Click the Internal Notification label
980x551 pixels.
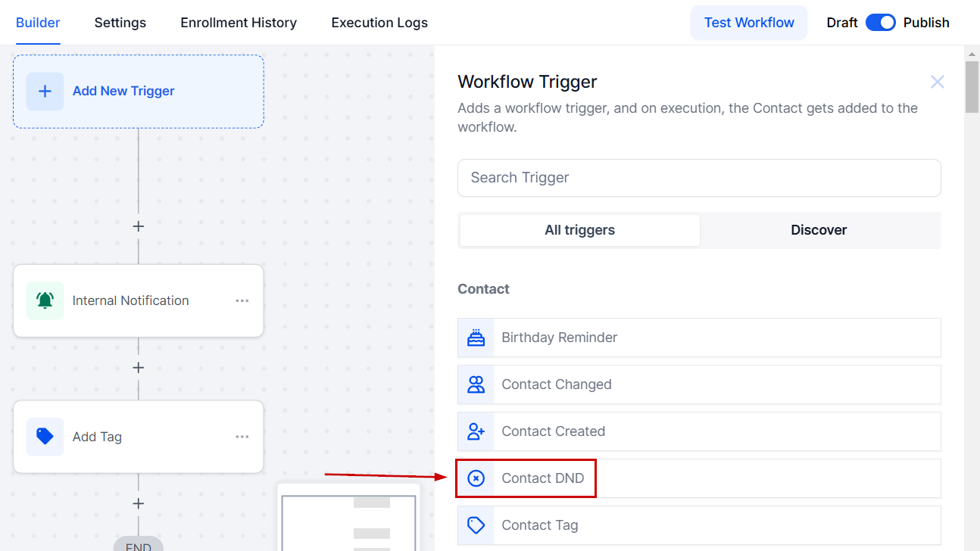[131, 300]
